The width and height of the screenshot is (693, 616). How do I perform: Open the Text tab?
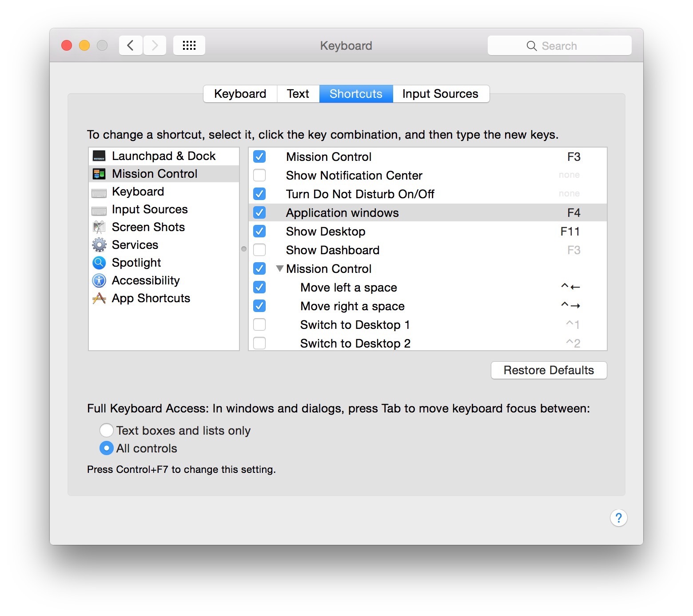pos(298,94)
